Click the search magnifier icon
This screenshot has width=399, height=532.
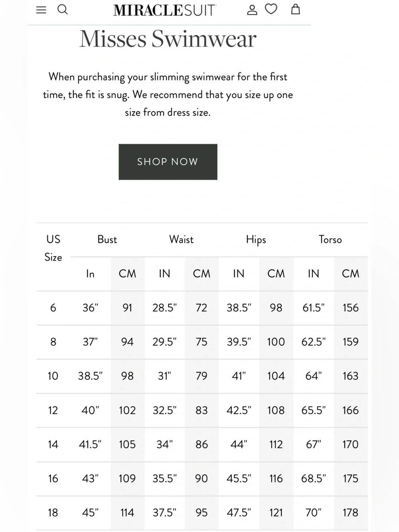pyautogui.click(x=63, y=9)
